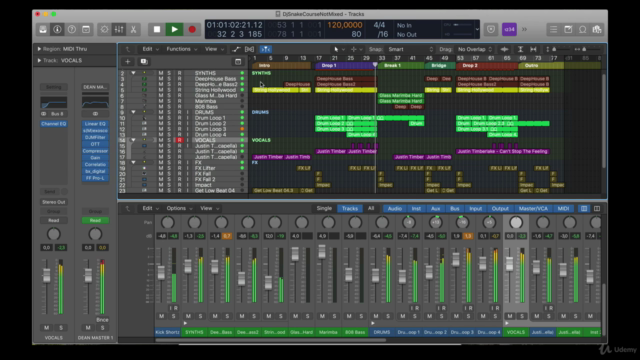This screenshot has height=360, width=640.
Task: Show the Toolbar icon
Action: (86, 29)
